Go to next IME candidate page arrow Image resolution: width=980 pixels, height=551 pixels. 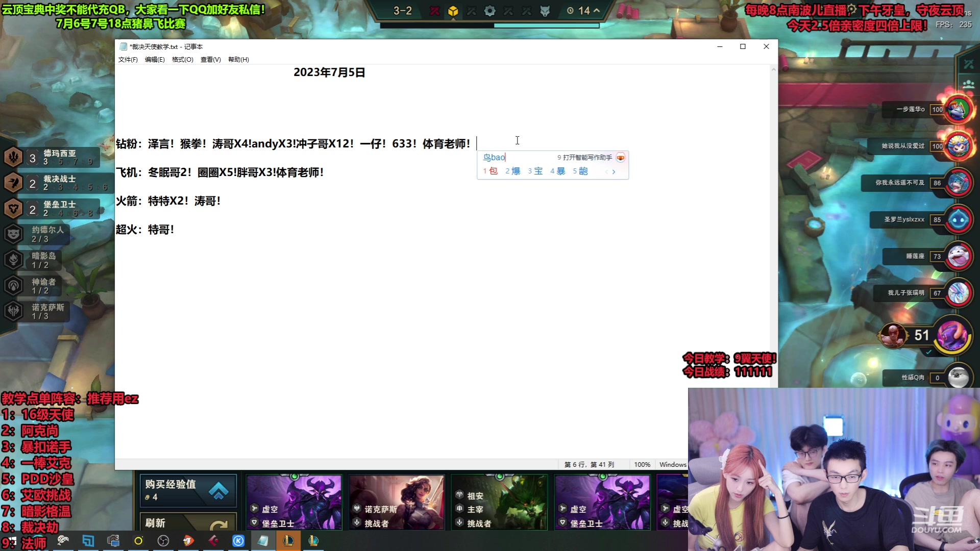point(614,172)
